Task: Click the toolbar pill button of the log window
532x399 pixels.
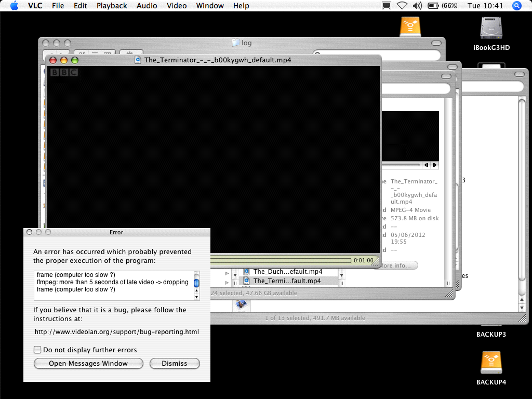Action: (x=436, y=43)
